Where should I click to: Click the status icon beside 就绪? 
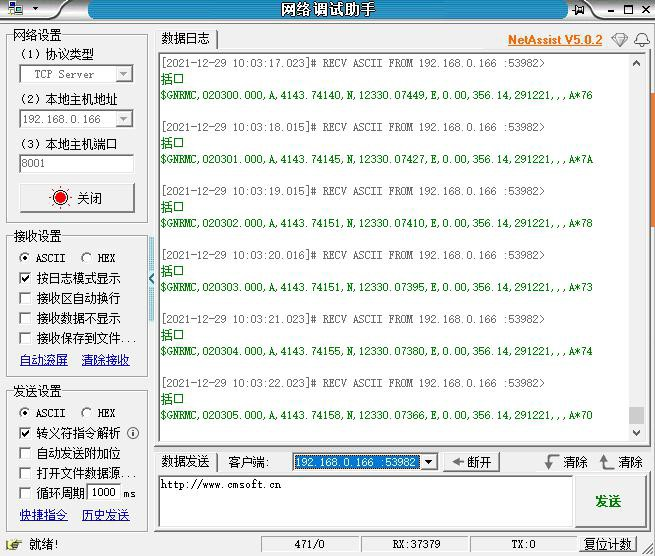(x=13, y=544)
